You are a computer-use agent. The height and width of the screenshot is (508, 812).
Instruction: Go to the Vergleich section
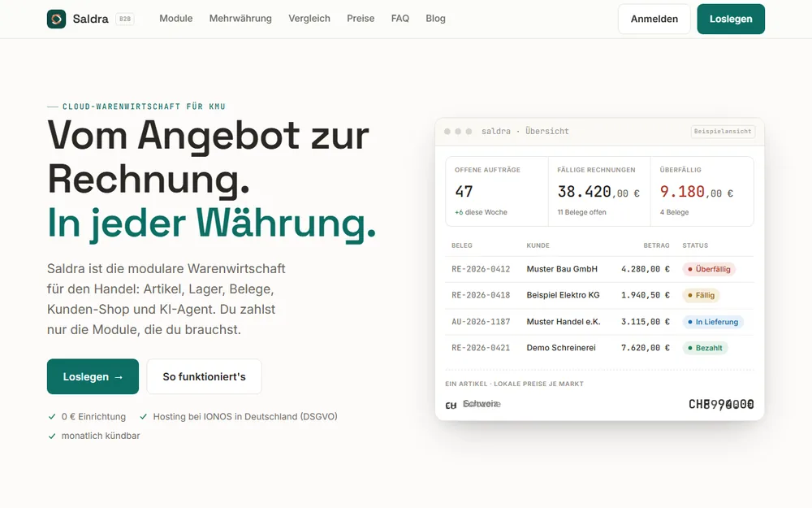click(309, 19)
